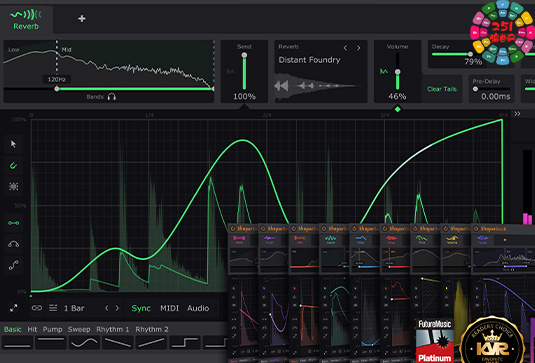
Task: Open the Distant Foundry reverb preset selector
Action: tap(309, 60)
